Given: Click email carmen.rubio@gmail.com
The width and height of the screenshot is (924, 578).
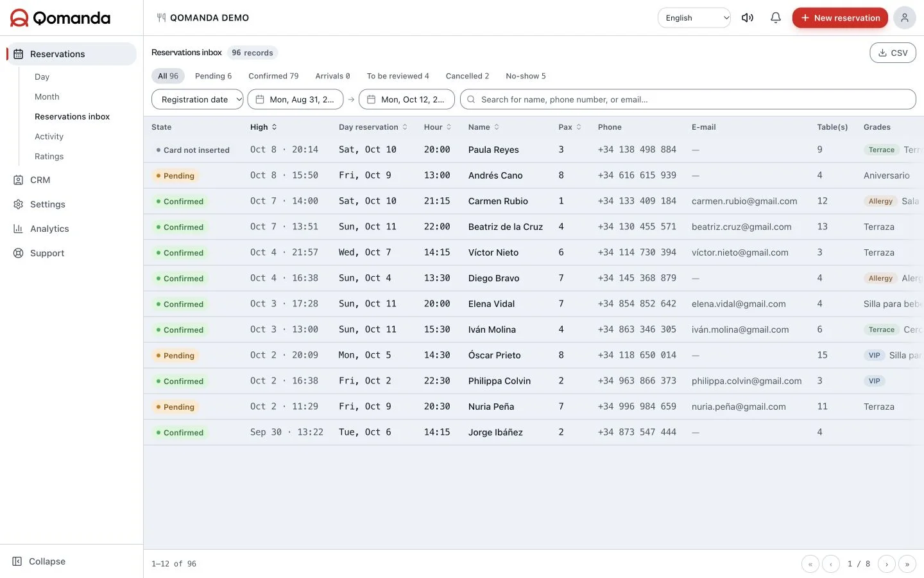Looking at the screenshot, I should click(744, 201).
